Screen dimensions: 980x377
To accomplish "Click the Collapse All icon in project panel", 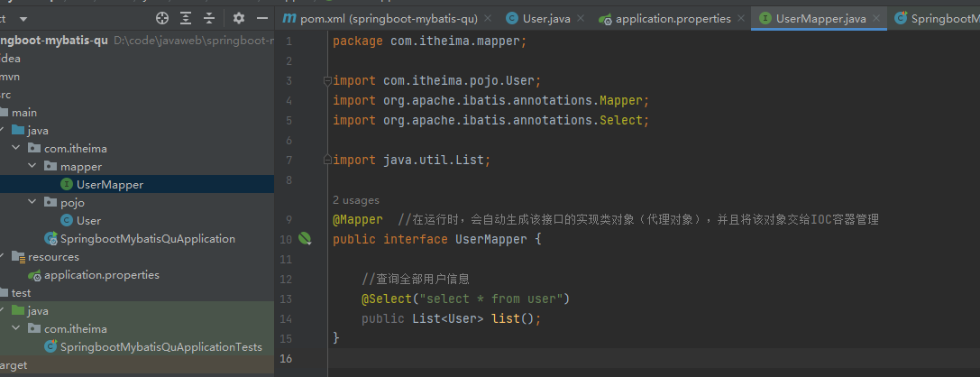I will click(x=209, y=18).
